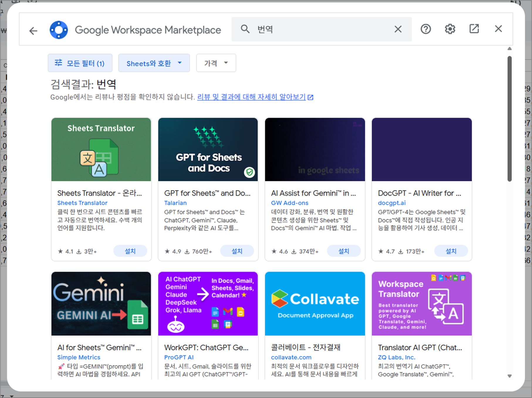This screenshot has height=398, width=532.
Task: Open DocGPT dark purple banner thumbnail
Action: coord(422,150)
